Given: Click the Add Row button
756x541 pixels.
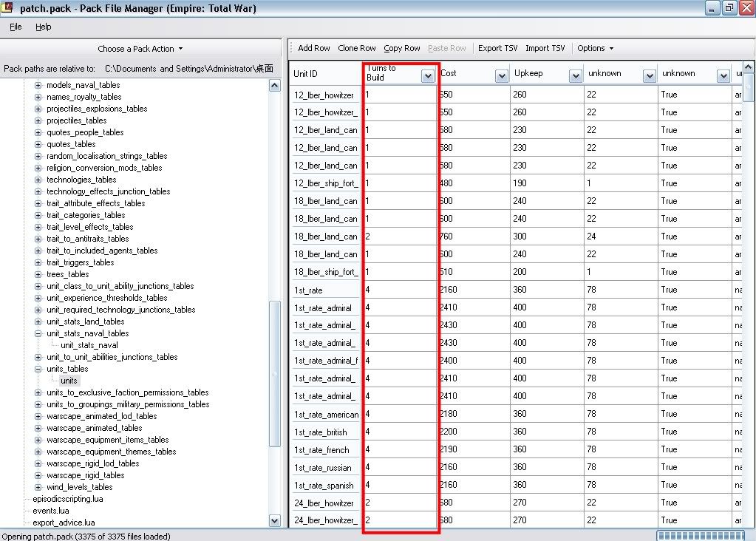Looking at the screenshot, I should (x=314, y=48).
